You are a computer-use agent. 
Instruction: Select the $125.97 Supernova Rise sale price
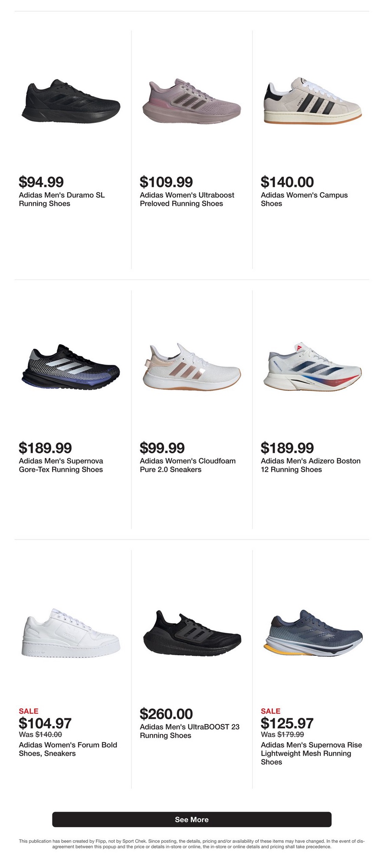(287, 723)
